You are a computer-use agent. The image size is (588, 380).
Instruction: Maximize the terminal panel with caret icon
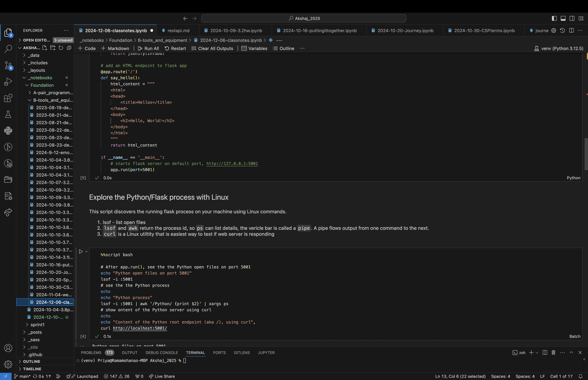coord(571,352)
